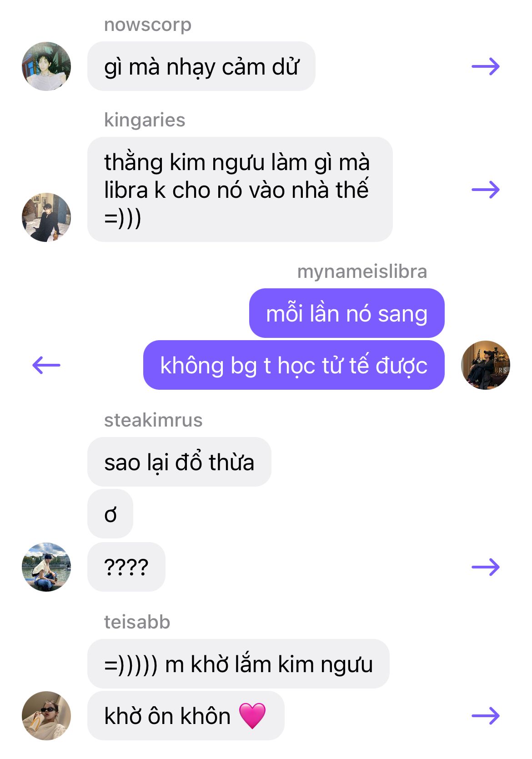Open mynameislibra's avatar

click(486, 365)
